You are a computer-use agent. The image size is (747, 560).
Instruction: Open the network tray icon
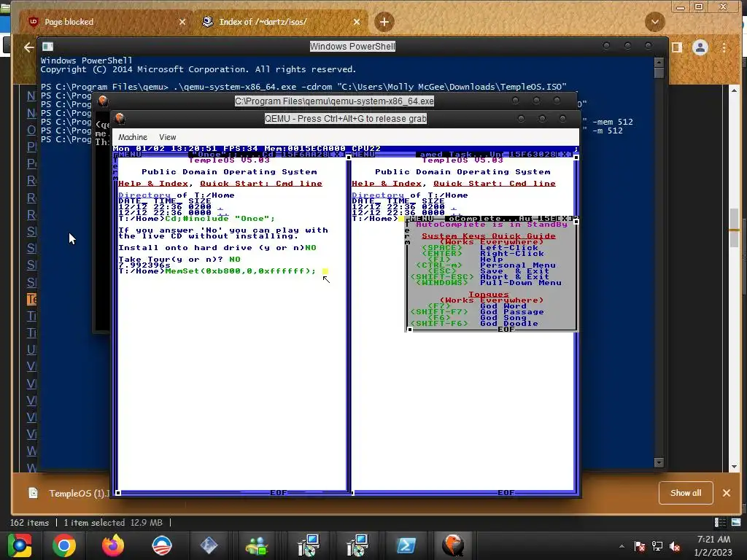(x=657, y=546)
